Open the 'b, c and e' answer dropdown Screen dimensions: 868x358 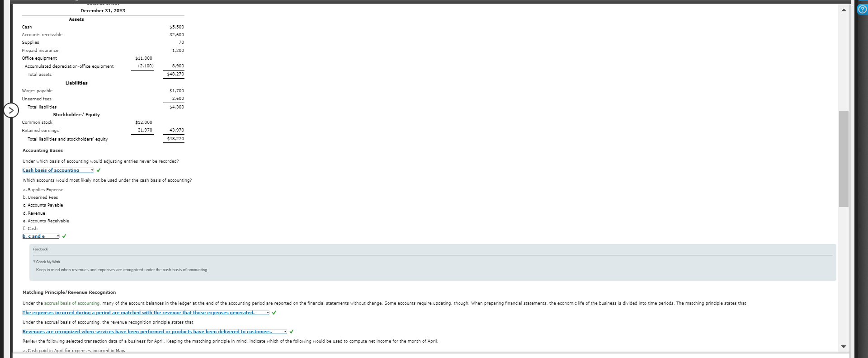[x=41, y=236]
